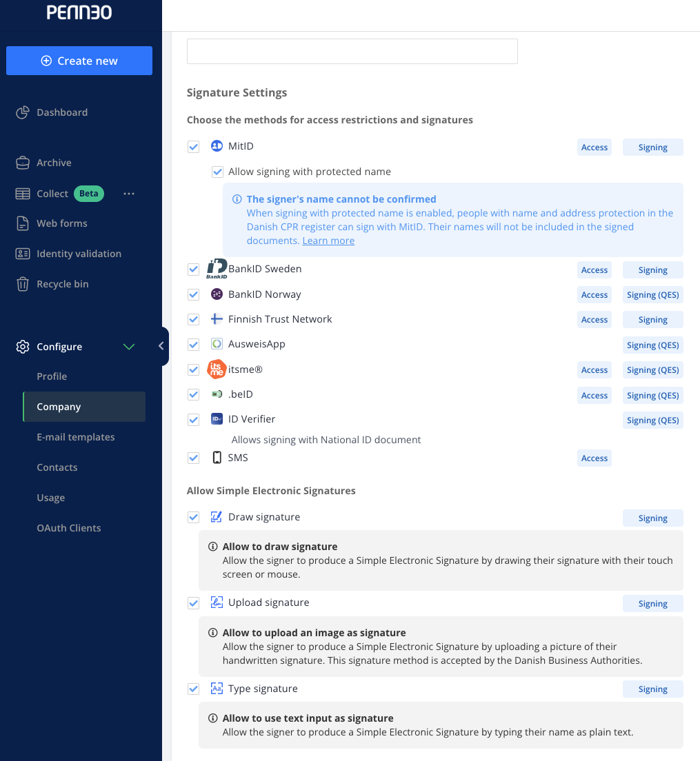Focus the empty text field above Signature Settings

click(x=352, y=52)
